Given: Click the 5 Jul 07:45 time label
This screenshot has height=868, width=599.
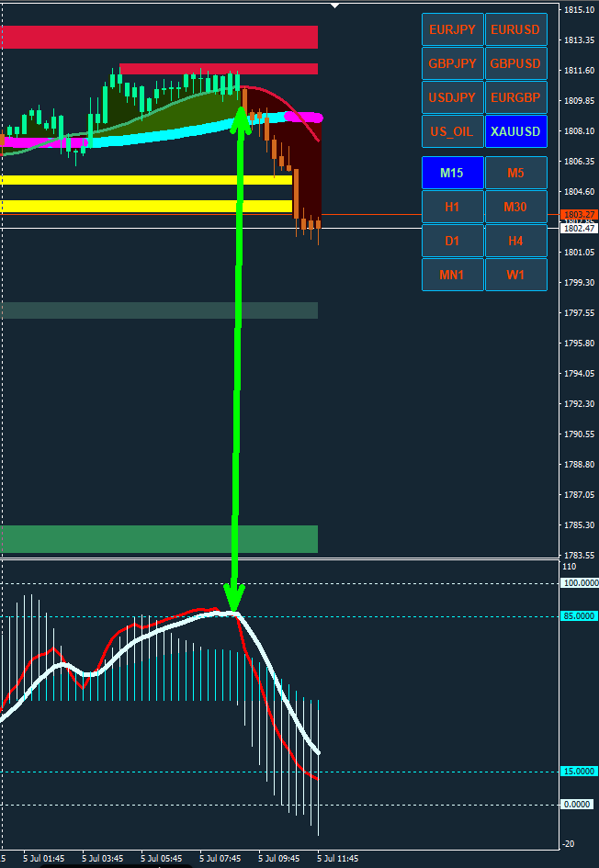Looking at the screenshot, I should 220,859.
